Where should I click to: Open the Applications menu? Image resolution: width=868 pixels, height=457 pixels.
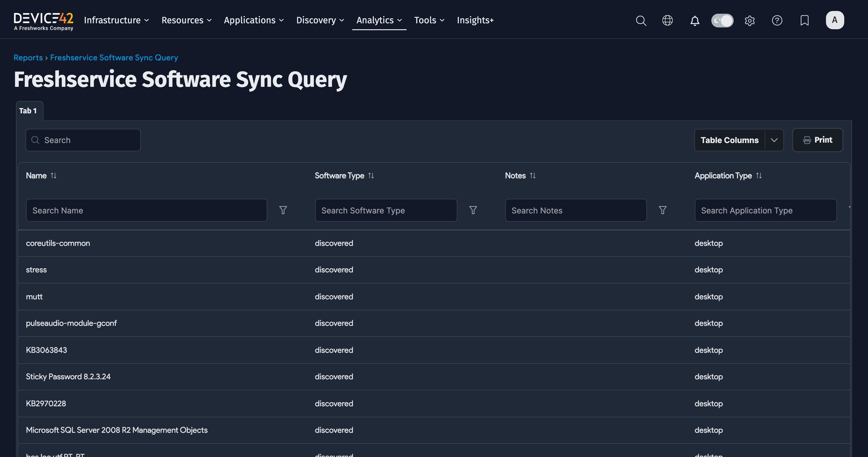pos(254,20)
